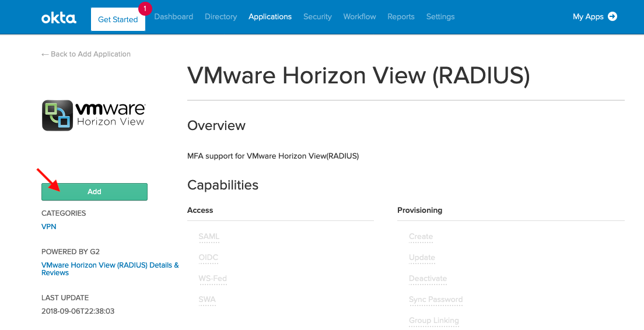644x330 pixels.
Task: Open the Applications menu
Action: pos(270,17)
